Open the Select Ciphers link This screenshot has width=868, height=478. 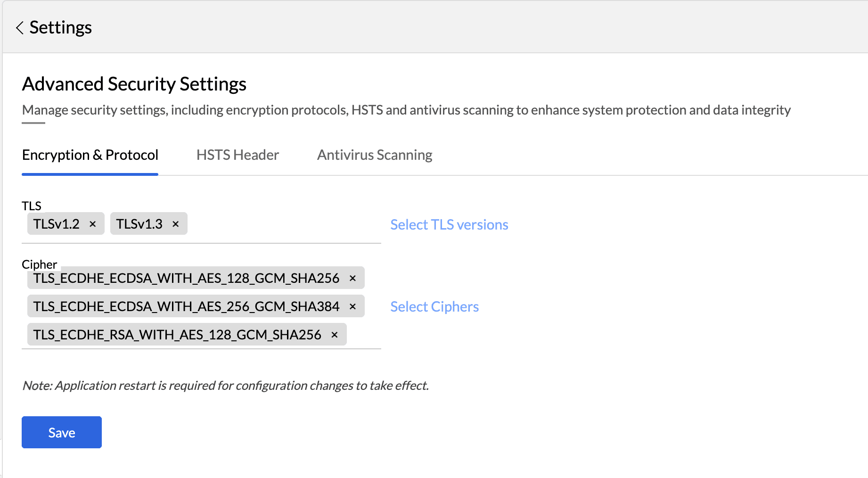point(434,307)
